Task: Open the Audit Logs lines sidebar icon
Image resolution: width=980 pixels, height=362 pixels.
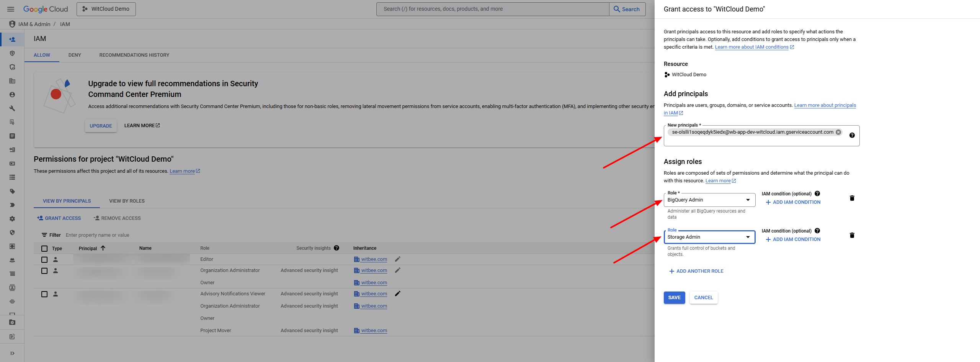Action: click(12, 274)
